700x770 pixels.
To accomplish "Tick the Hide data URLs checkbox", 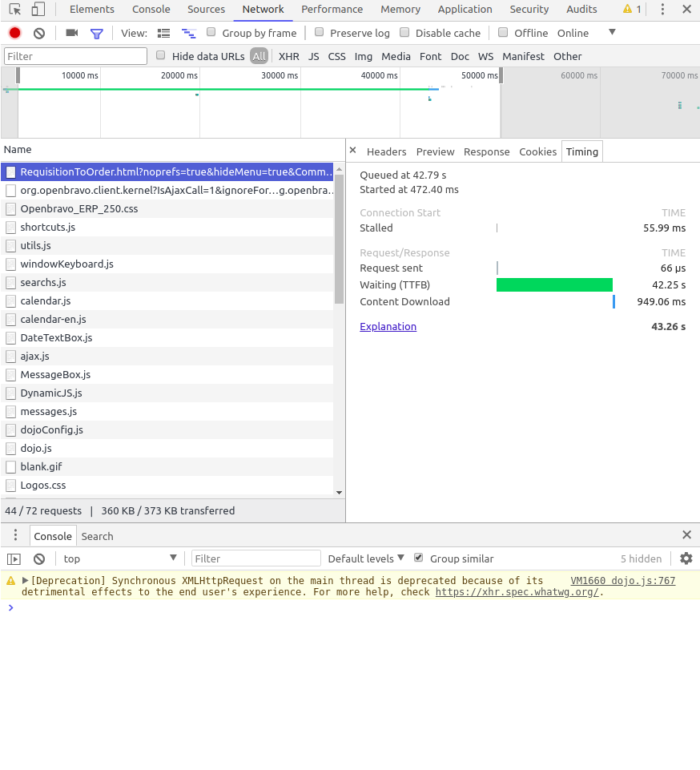I will [x=161, y=56].
